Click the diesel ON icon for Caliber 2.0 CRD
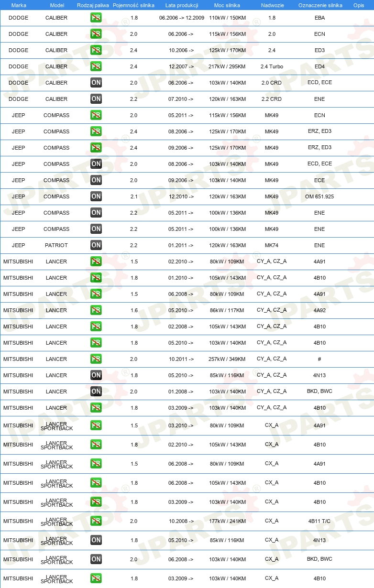 [x=96, y=83]
